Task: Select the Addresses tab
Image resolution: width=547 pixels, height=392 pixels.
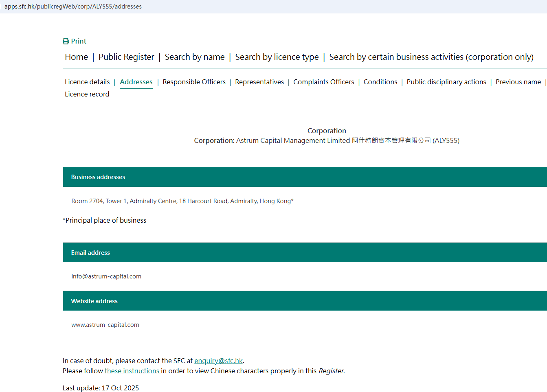Action: coord(136,82)
